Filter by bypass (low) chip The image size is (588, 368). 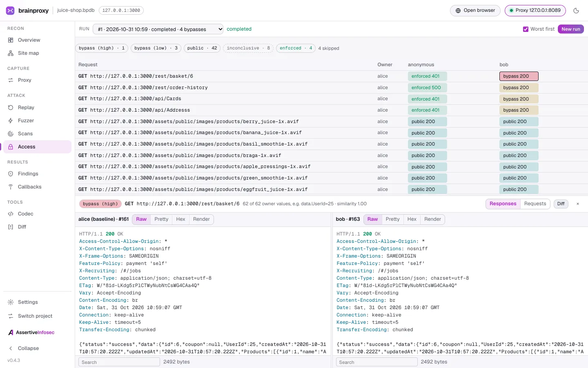(156, 48)
